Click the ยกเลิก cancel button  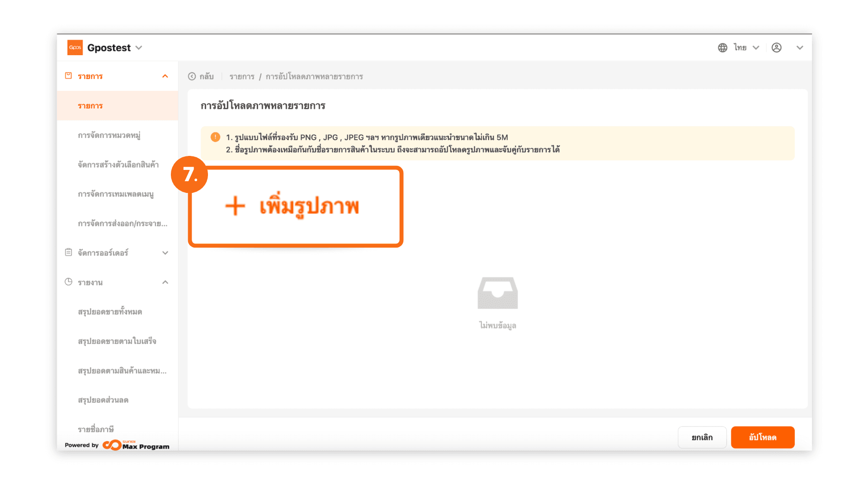702,437
